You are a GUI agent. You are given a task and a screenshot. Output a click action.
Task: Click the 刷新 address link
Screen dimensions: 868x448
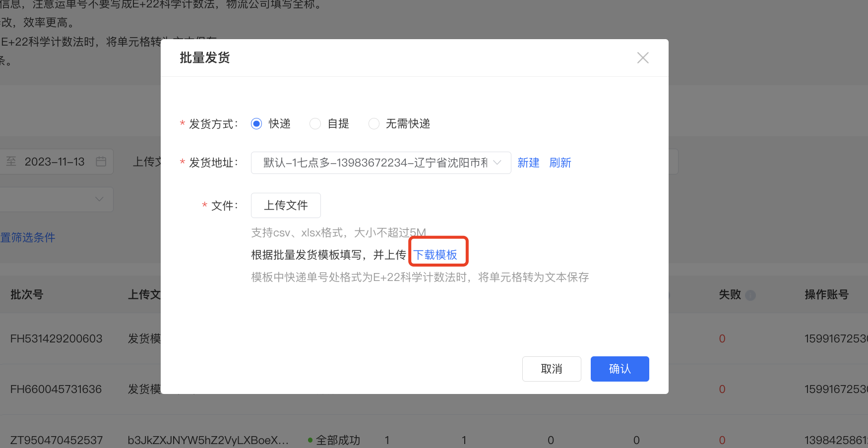tap(560, 163)
